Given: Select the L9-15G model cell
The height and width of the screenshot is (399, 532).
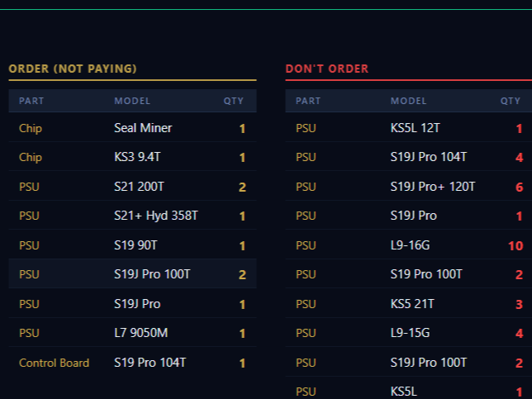Looking at the screenshot, I should 411,333.
